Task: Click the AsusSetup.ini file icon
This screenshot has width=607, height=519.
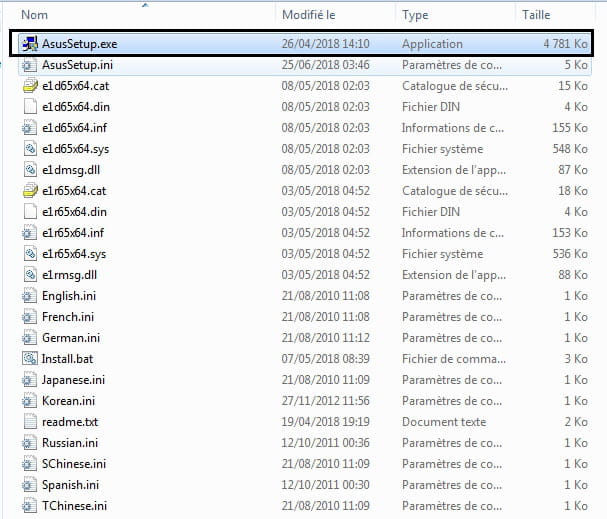Action: click(x=30, y=65)
